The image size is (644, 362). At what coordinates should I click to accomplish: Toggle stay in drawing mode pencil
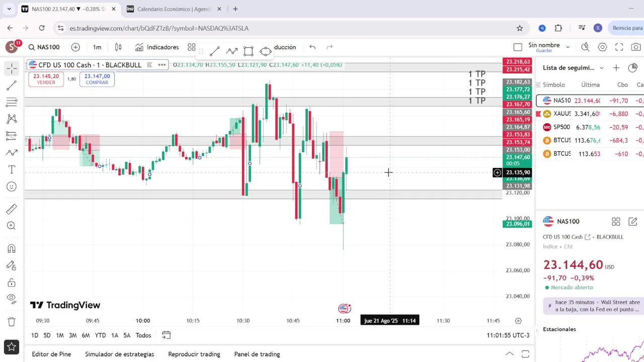click(x=12, y=265)
